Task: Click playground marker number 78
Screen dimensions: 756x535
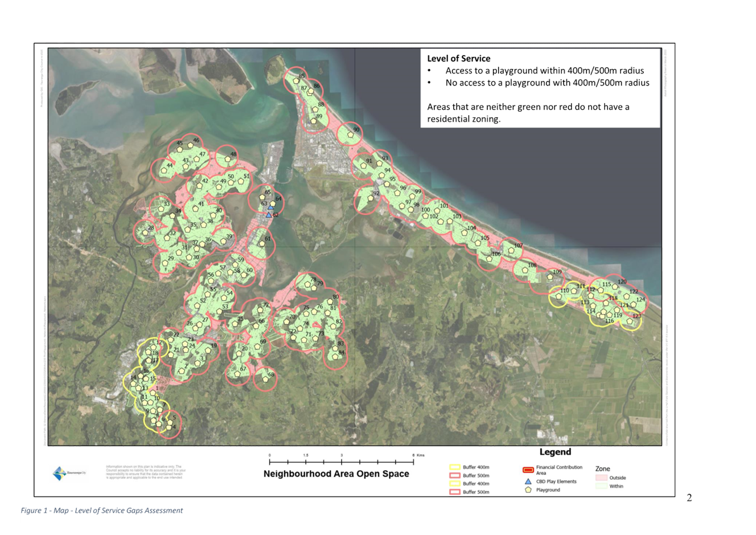Action: pos(308,285)
